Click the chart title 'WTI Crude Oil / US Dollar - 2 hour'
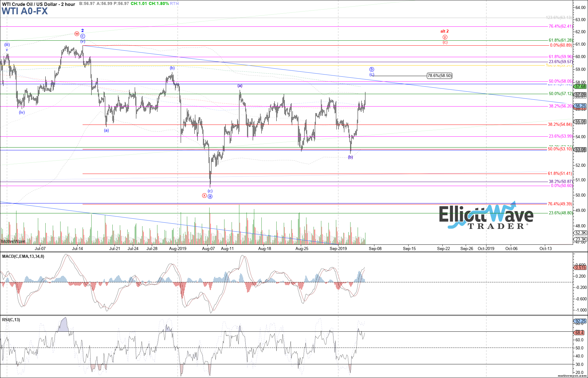The width and height of the screenshot is (588, 378). [38, 4]
